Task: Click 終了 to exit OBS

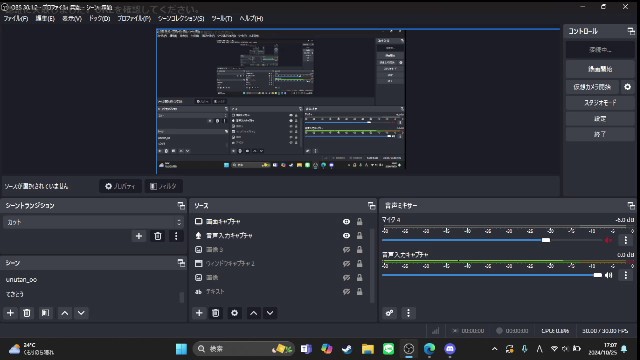Action: [600, 134]
